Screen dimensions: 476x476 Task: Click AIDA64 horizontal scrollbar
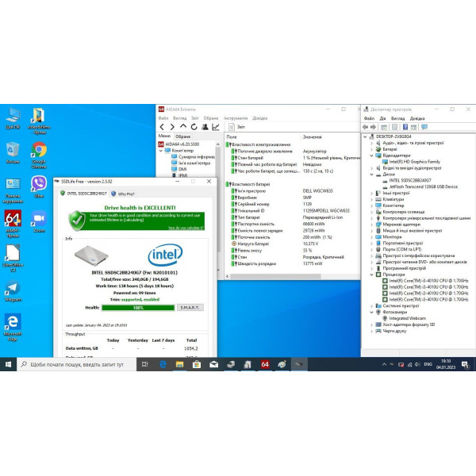pos(275,277)
